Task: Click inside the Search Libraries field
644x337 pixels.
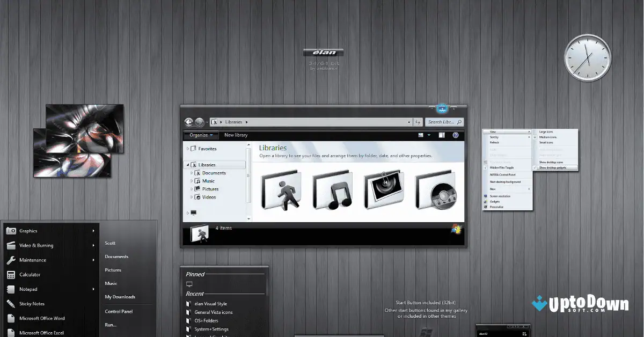Action: click(x=441, y=122)
